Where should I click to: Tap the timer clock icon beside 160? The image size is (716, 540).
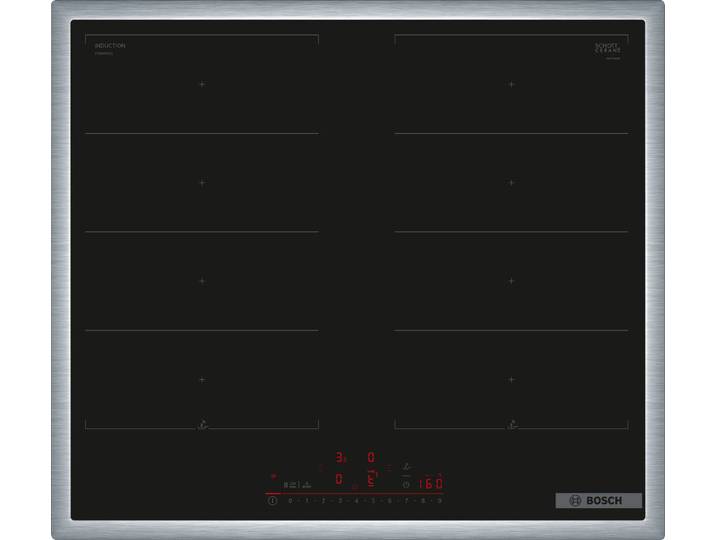pos(406,485)
